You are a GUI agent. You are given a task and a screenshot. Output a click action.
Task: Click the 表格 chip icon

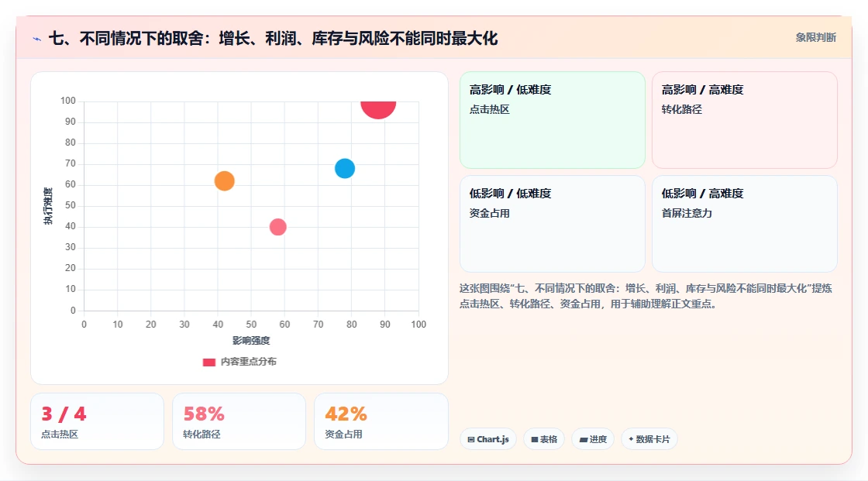tap(535, 439)
